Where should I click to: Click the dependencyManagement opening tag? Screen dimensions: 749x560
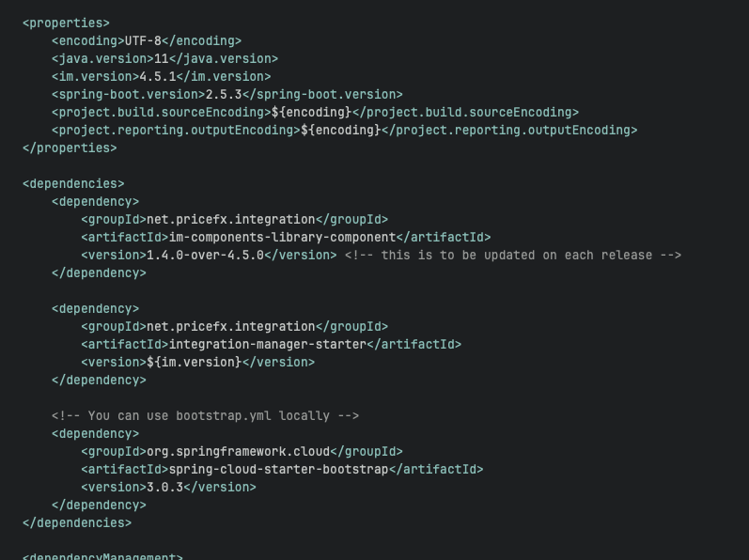click(102, 556)
